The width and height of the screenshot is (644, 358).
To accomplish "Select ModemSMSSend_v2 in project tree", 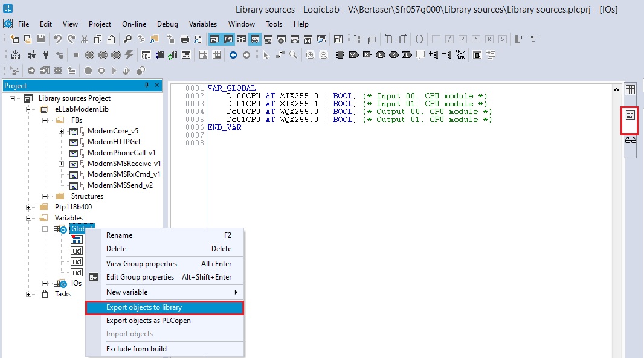I will (x=120, y=185).
